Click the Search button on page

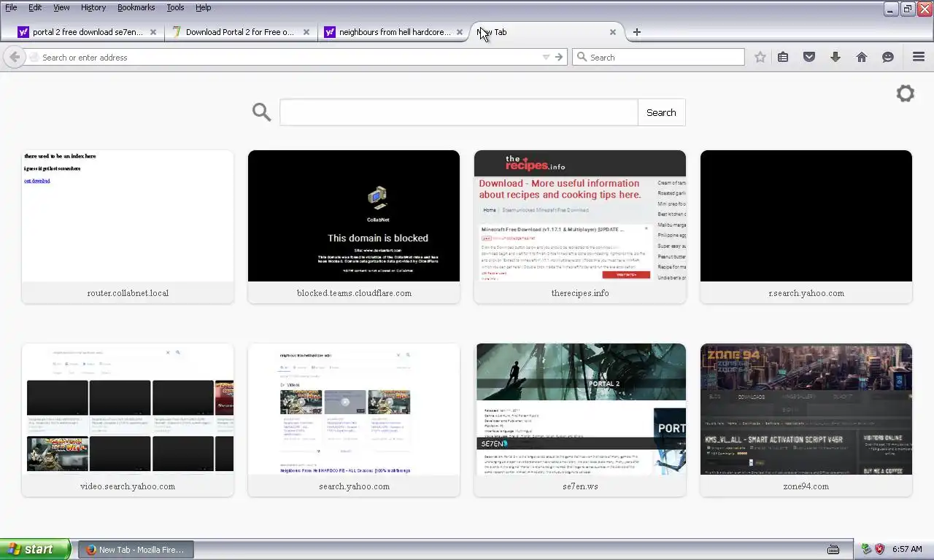(661, 112)
